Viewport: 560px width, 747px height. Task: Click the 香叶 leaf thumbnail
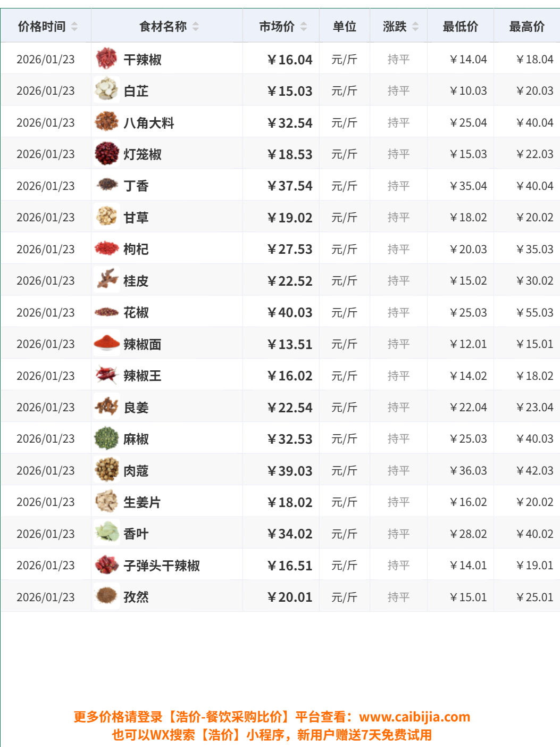tap(107, 534)
